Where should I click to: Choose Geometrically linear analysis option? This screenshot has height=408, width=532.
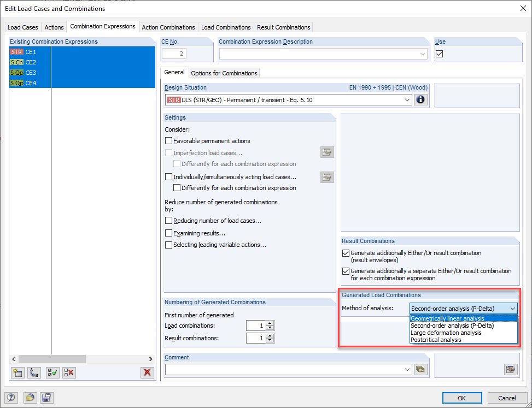pyautogui.click(x=464, y=318)
